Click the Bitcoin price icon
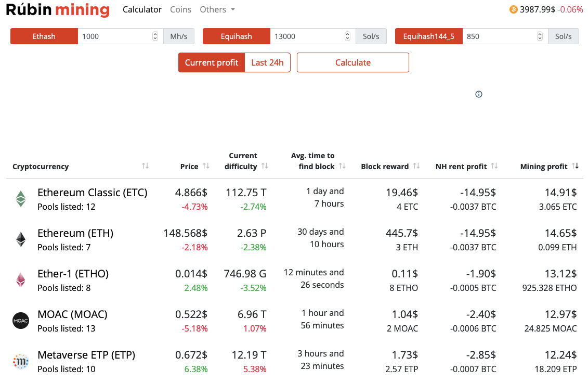The width and height of the screenshot is (588, 382). 513,9
